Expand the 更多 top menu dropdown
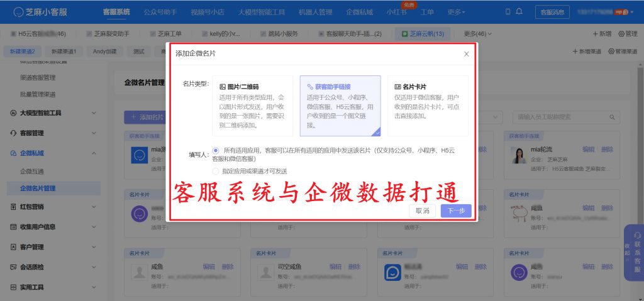The image size is (644, 301). (457, 12)
